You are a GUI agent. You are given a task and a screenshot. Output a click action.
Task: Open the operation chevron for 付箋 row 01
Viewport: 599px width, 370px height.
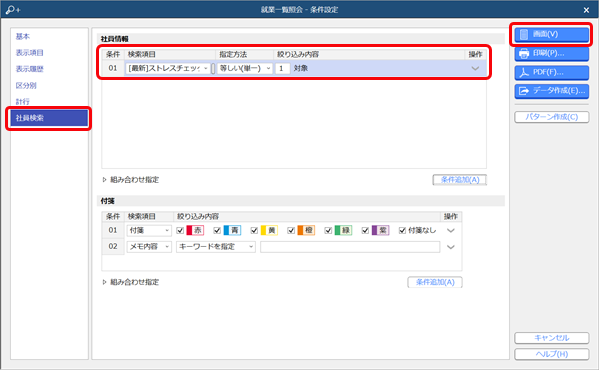click(451, 231)
